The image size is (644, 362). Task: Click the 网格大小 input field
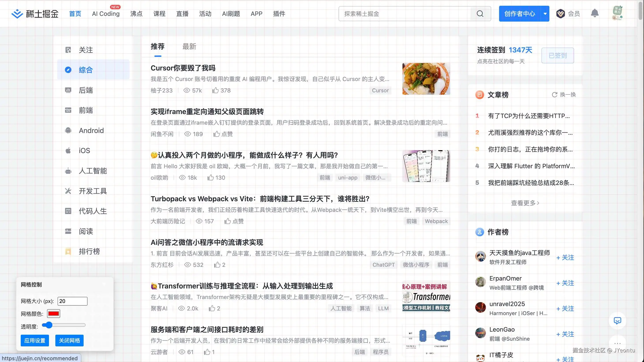tap(72, 301)
